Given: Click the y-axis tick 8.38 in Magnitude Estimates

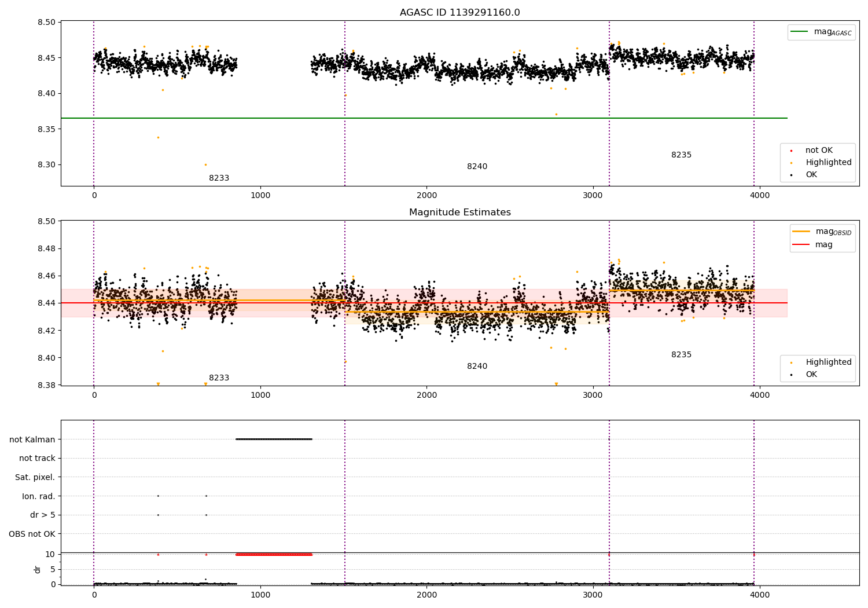Looking at the screenshot, I should coord(46,385).
